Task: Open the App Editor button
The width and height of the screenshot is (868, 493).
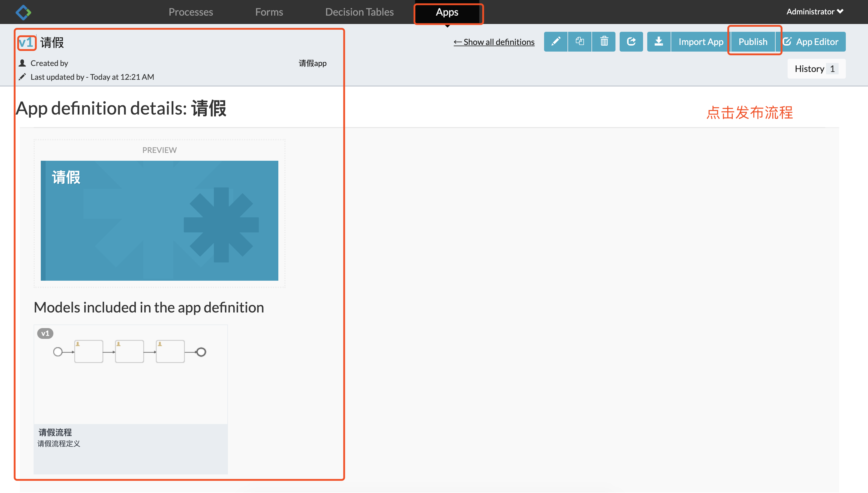Action: (811, 42)
